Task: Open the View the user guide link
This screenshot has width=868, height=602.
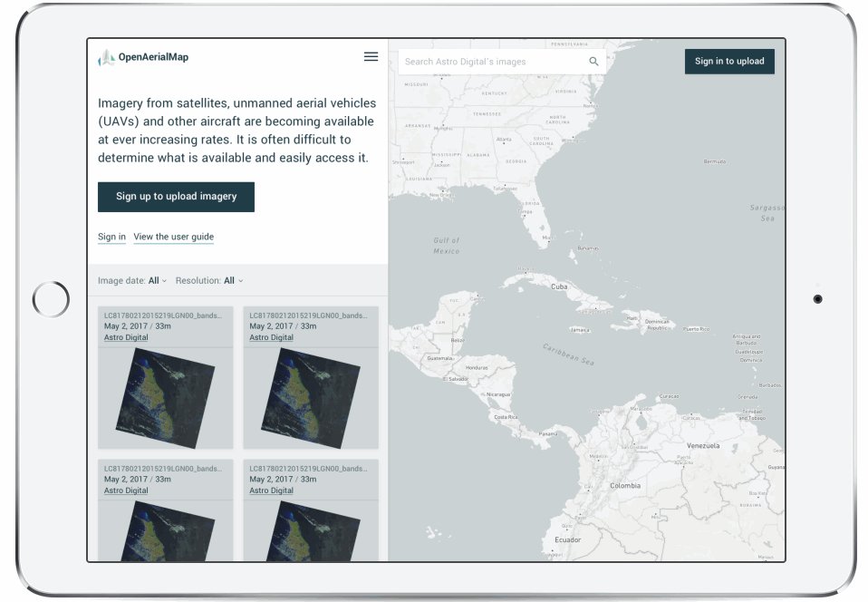Action: 173,236
